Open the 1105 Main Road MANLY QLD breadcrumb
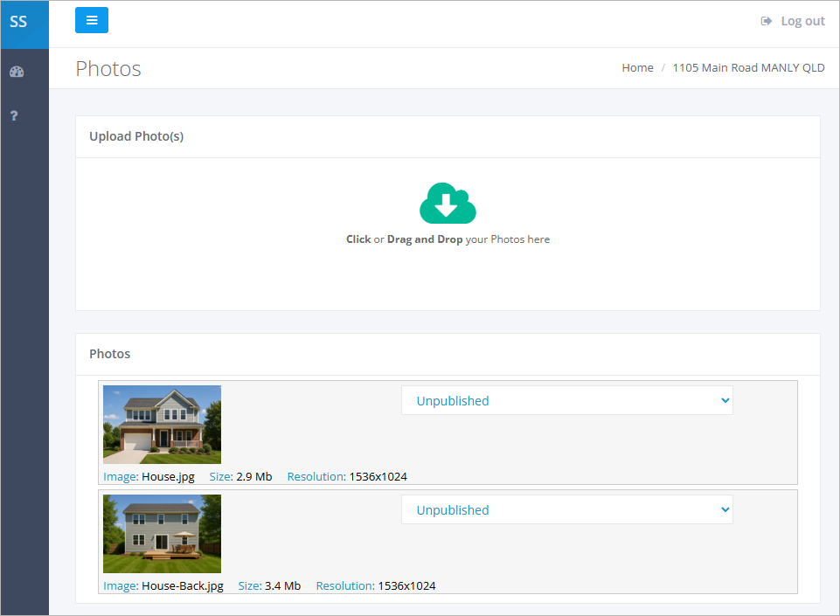This screenshot has height=616, width=840. pyautogui.click(x=748, y=67)
